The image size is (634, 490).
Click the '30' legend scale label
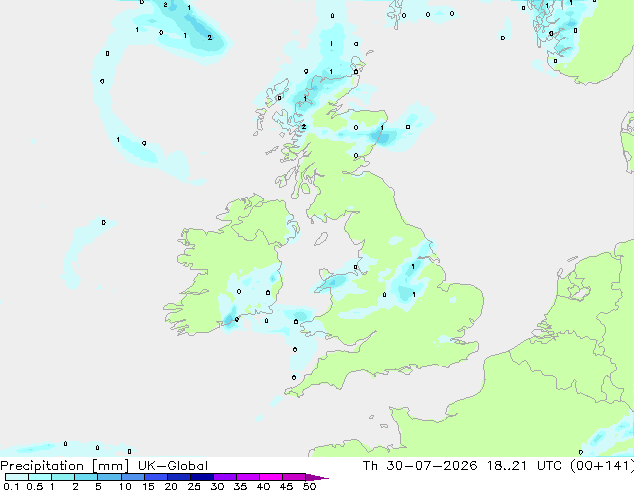(217, 486)
